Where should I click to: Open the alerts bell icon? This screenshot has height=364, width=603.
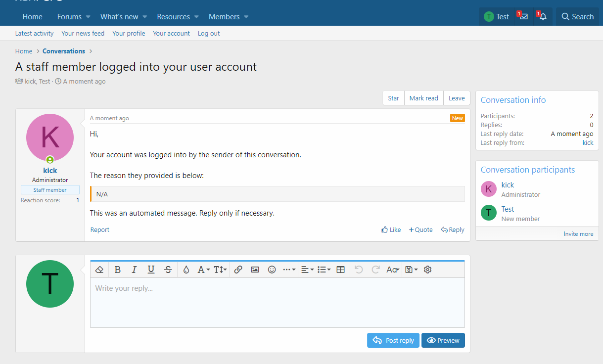tap(543, 17)
